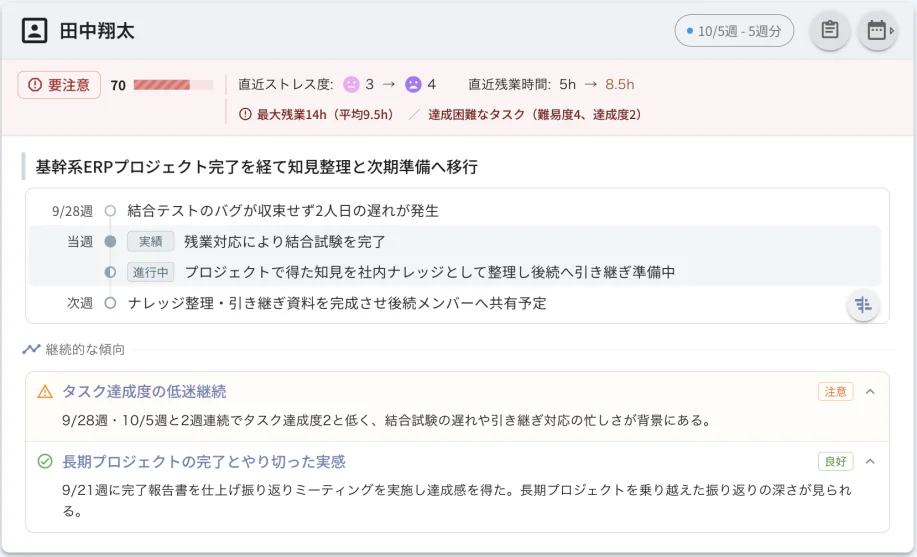
Task: Open the timeline adjust floating button
Action: [x=863, y=305]
